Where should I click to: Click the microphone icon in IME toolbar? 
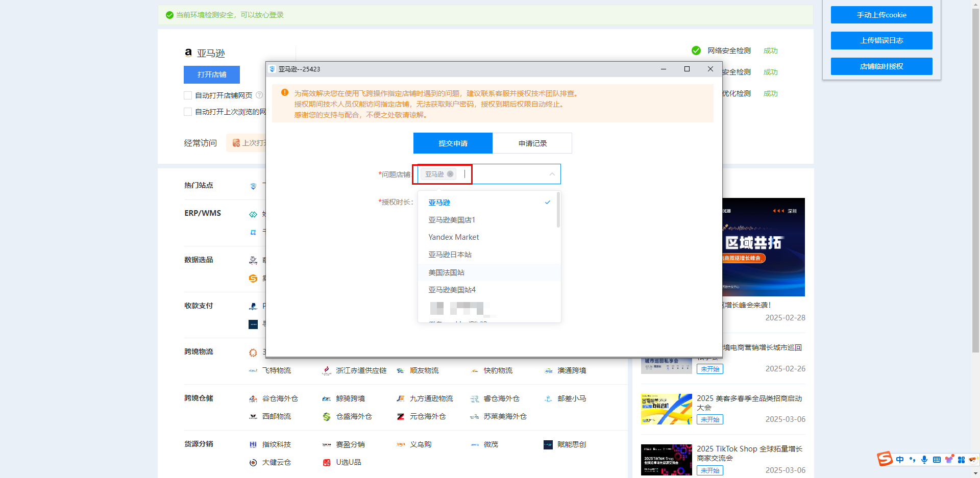pos(924,460)
